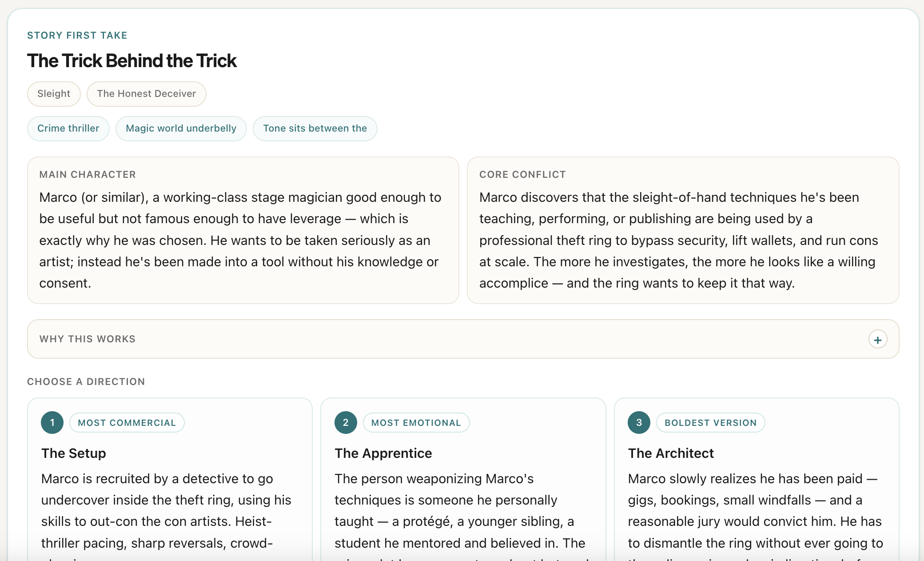This screenshot has height=561, width=924.
Task: Choose The Setup direction card
Action: (170, 479)
